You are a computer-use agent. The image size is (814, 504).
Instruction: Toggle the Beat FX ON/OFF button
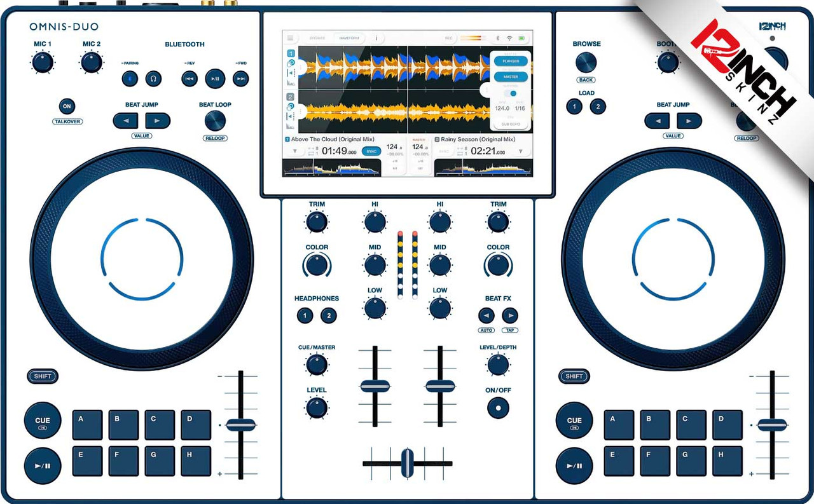point(498,407)
